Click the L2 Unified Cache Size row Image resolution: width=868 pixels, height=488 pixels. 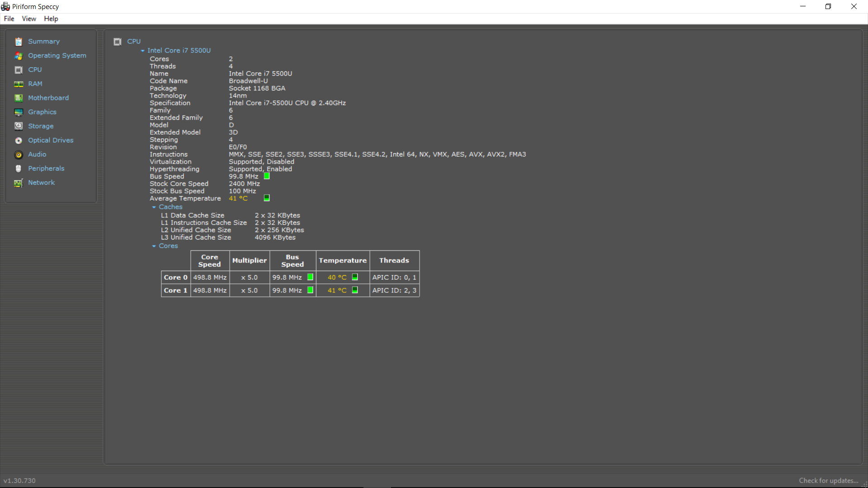232,230
